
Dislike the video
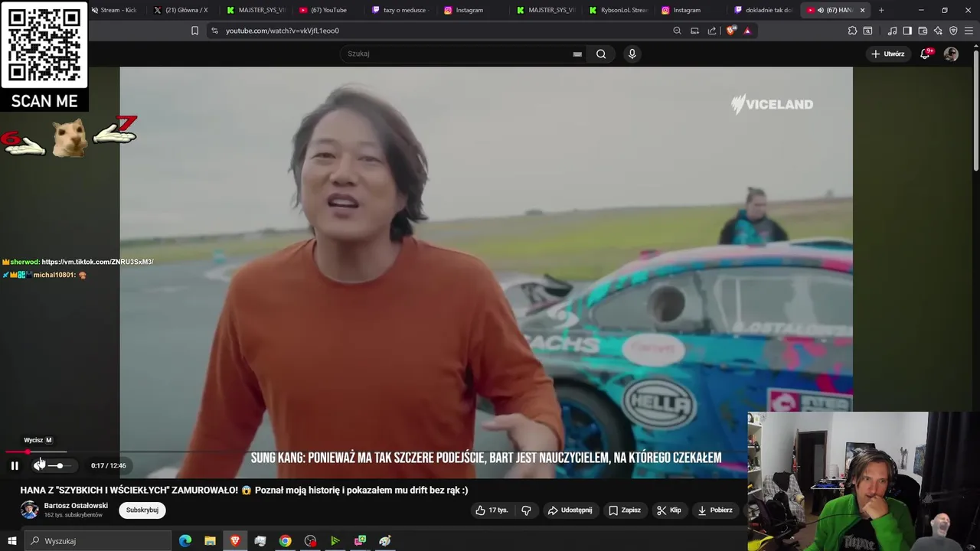pos(526,510)
